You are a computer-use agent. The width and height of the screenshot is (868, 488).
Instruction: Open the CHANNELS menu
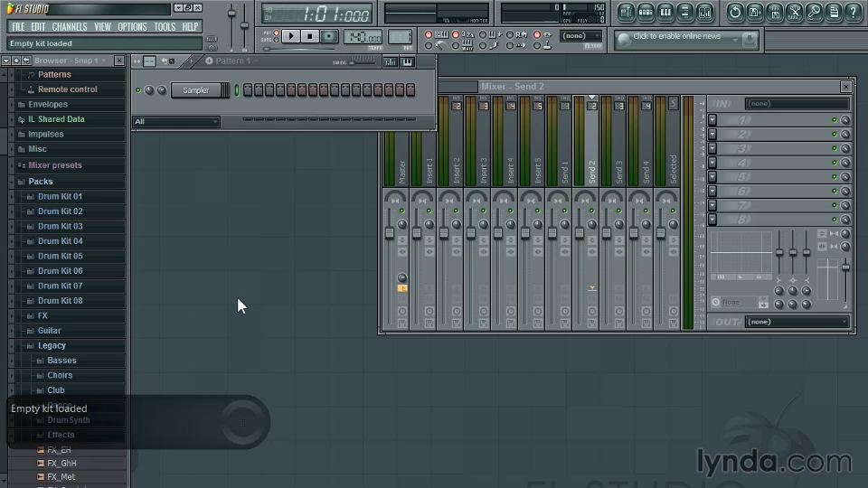tap(70, 27)
